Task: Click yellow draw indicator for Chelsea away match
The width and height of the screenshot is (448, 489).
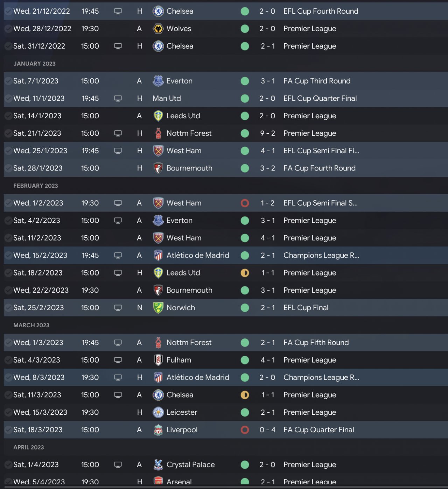Action: point(245,395)
